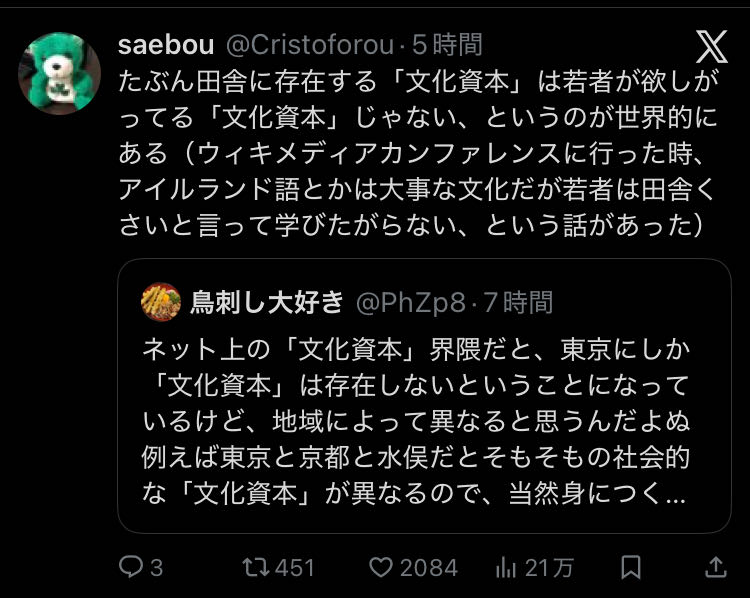Open saebou's green bear profile picture

pos(60,74)
